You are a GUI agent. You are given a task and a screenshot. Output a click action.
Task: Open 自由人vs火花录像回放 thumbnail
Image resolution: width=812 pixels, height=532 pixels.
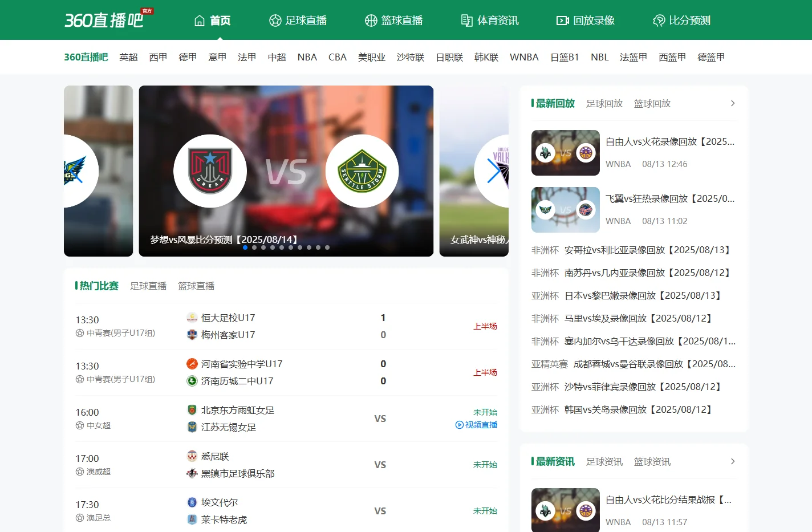click(x=566, y=153)
